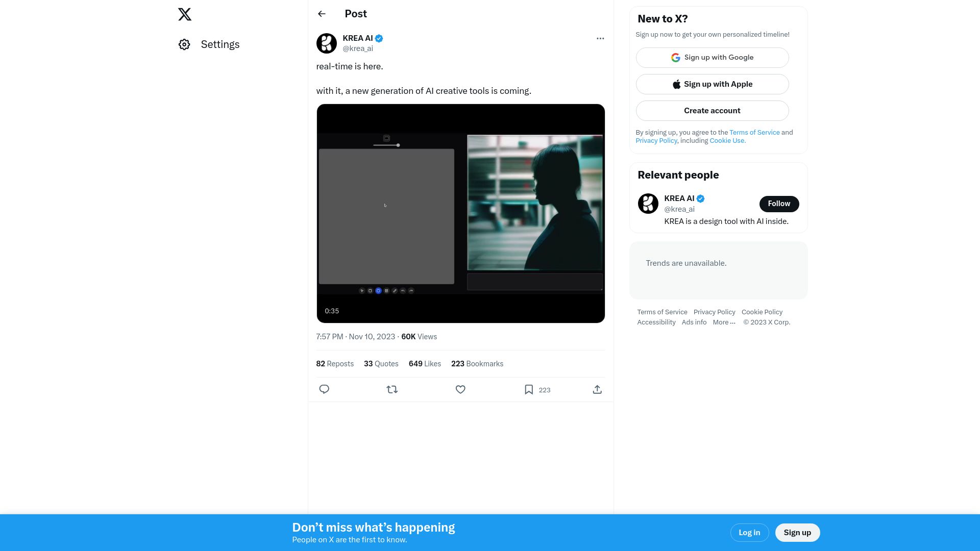View the 82 Reposts list
980x551 pixels.
click(335, 364)
